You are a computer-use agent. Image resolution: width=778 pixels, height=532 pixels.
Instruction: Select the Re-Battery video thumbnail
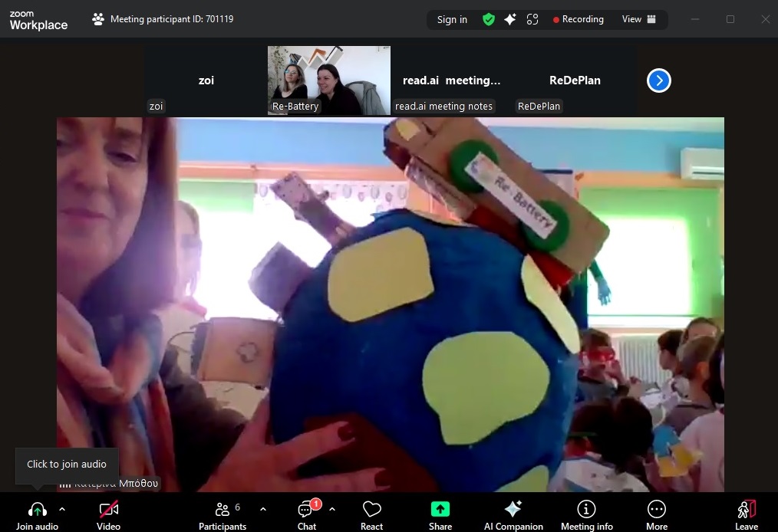pos(328,80)
